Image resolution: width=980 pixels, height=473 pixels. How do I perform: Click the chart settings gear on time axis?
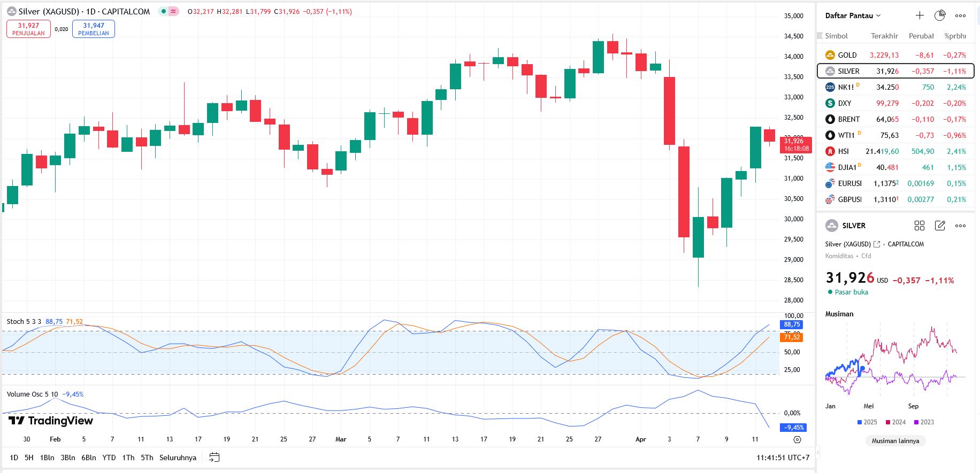coord(797,439)
